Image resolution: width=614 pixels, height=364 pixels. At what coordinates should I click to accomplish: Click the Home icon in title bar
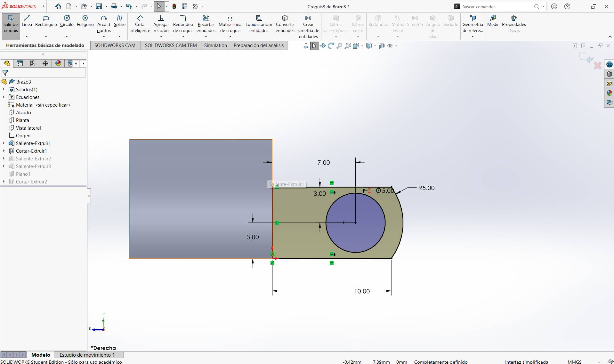58,6
